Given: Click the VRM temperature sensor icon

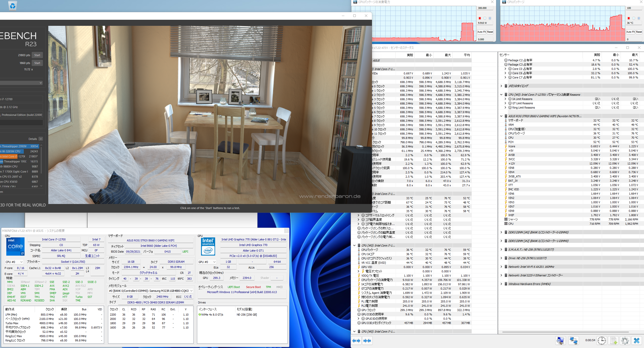Looking at the screenshot, I should click(x=506, y=125).
